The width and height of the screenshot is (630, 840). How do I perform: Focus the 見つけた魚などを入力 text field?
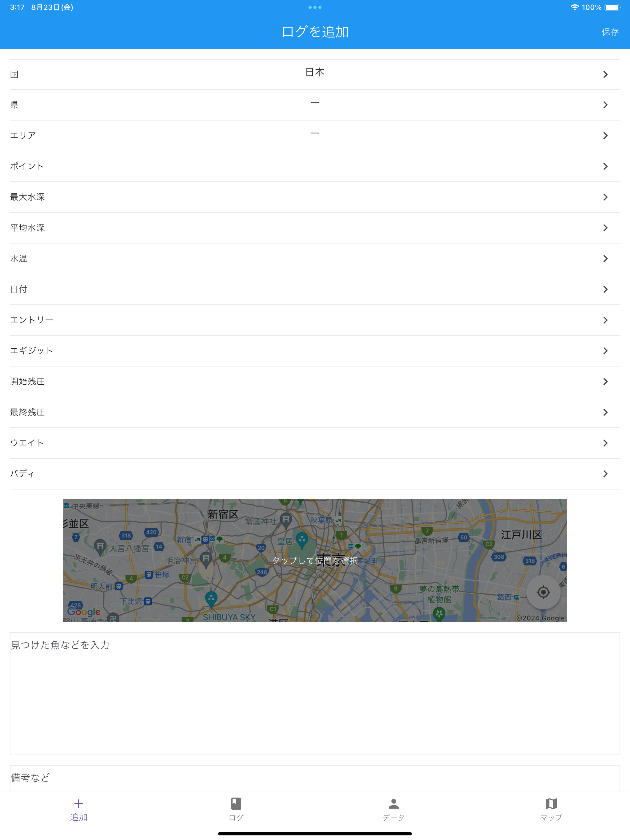tap(315, 693)
